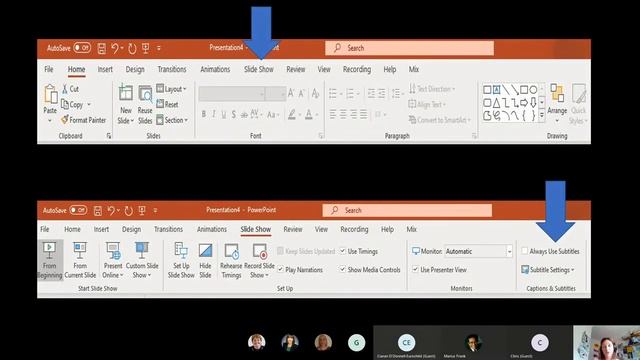640x360 pixels.
Task: Click Underline in the Font group
Action: pos(224,115)
